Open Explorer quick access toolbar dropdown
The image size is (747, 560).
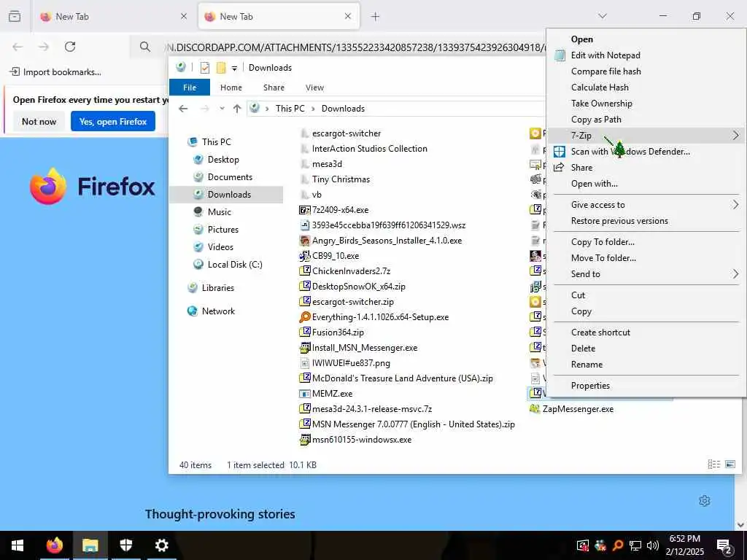pos(234,68)
